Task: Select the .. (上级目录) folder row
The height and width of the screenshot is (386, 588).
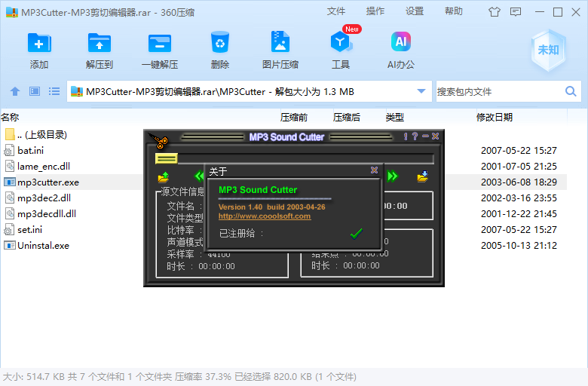Action: 36,135
